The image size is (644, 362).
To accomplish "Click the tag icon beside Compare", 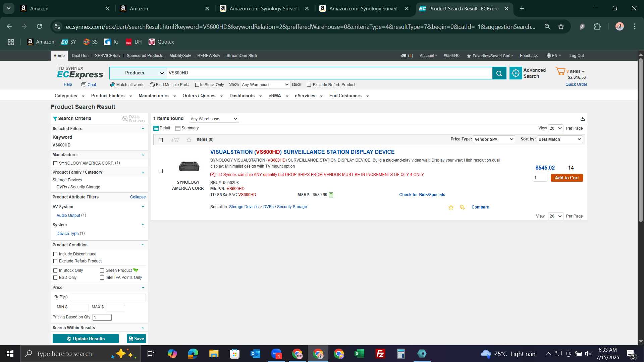I will [462, 207].
